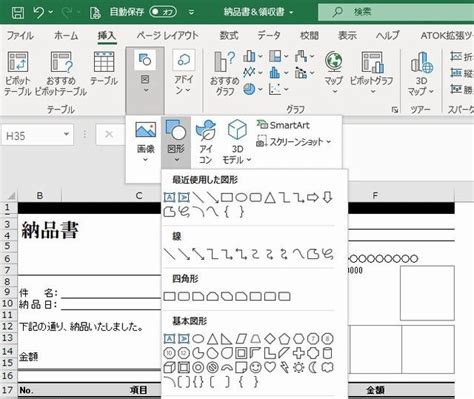Screen dimensions: 474x399
Task: Select the cylinder shape in 基本図形
Action: point(328,353)
